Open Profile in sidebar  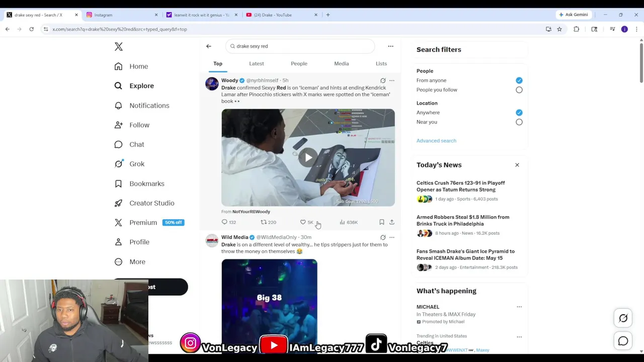[131, 242]
